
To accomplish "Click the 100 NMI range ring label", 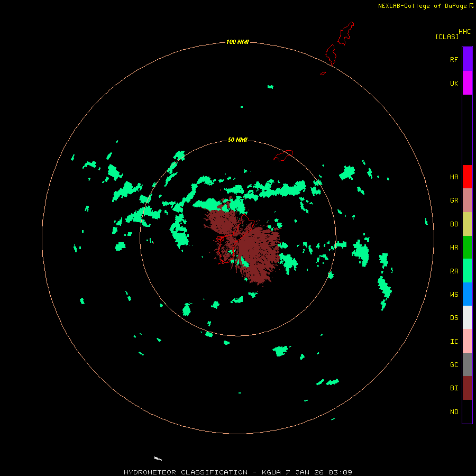I will [237, 42].
